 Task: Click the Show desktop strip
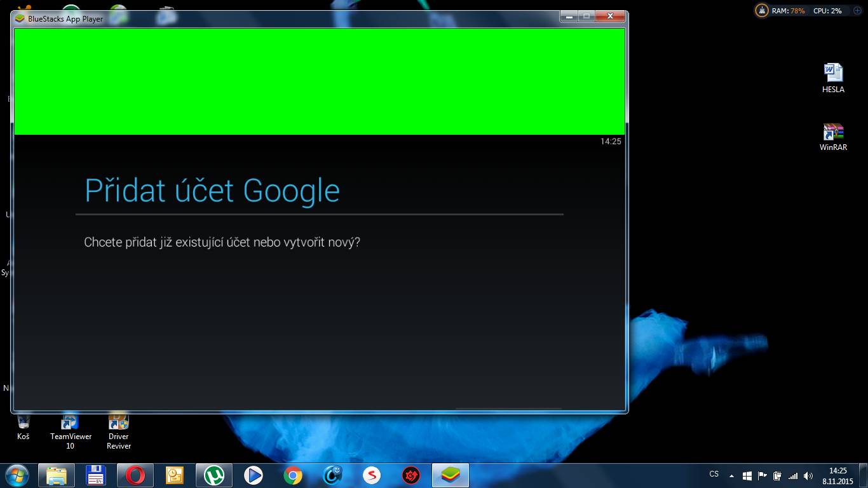(x=864, y=476)
